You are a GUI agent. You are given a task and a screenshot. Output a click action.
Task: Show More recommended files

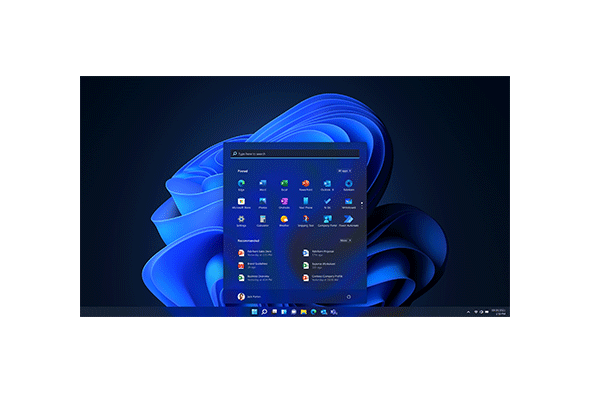(344, 240)
